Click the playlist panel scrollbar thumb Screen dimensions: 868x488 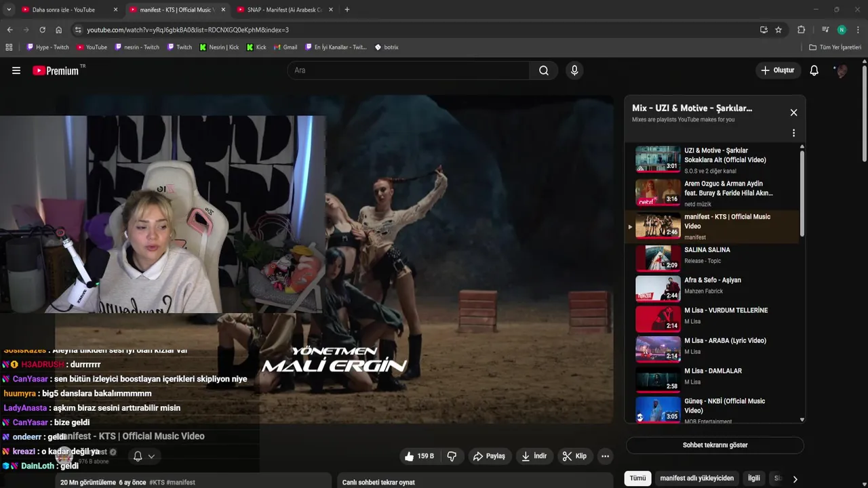pyautogui.click(x=802, y=193)
